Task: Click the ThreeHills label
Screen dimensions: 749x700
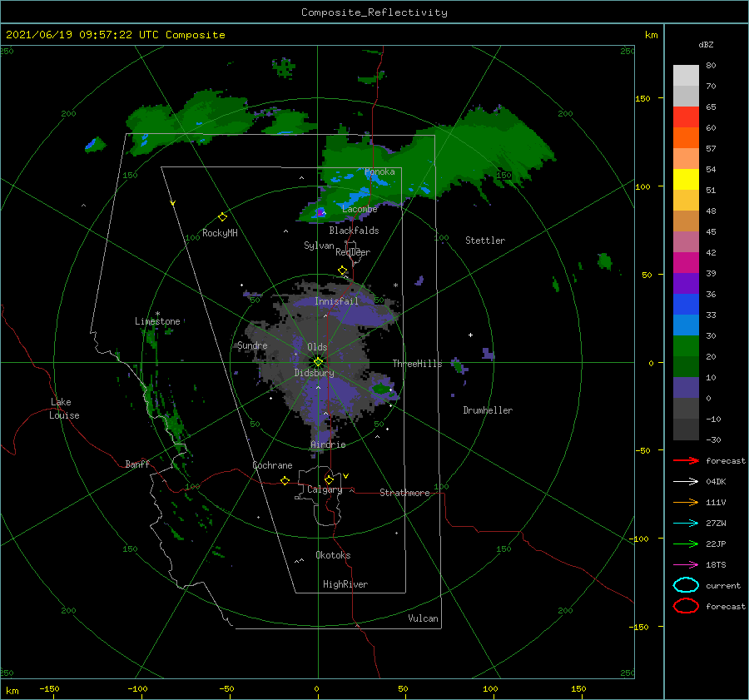Action: click(x=417, y=364)
